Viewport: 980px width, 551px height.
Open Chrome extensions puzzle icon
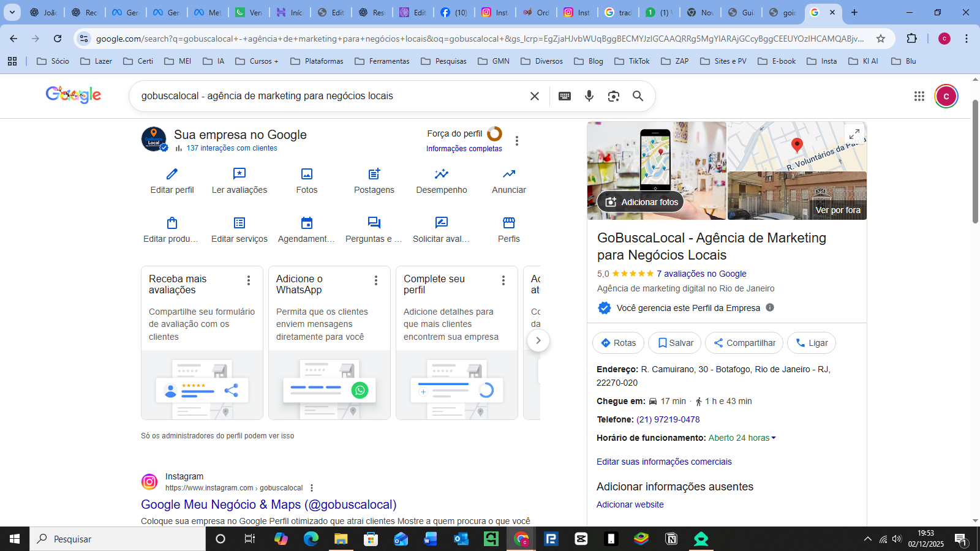(x=912, y=39)
